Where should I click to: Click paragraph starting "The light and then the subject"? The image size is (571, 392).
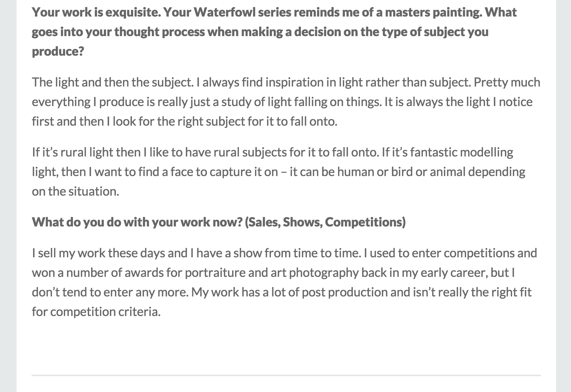click(x=286, y=102)
